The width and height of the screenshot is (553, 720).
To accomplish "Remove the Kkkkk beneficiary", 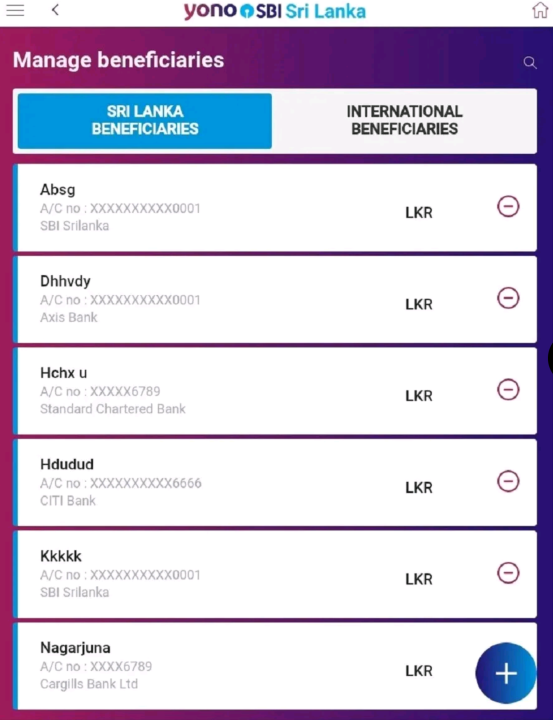I will click(508, 573).
